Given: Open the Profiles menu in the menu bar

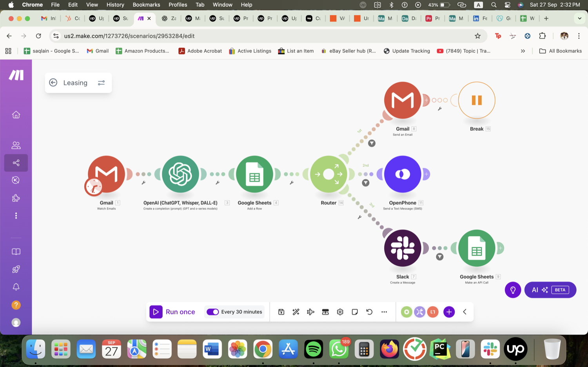Looking at the screenshot, I should [178, 5].
